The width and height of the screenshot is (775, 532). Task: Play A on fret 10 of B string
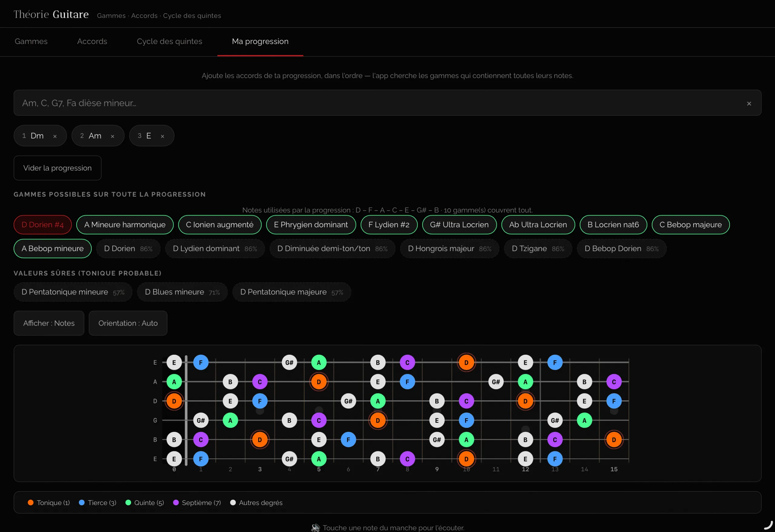pos(466,440)
